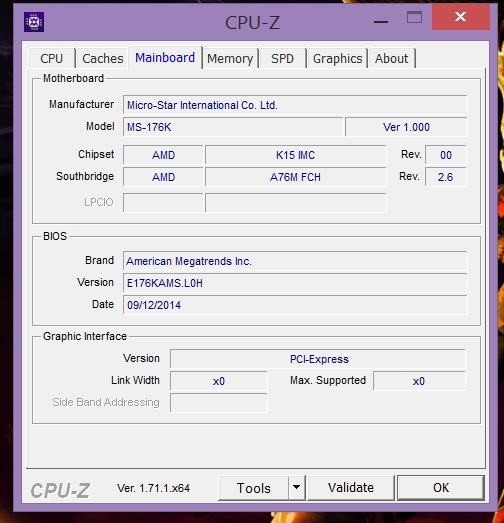Switch to the CPU tab
Screen dimensions: 504x523
coord(52,59)
